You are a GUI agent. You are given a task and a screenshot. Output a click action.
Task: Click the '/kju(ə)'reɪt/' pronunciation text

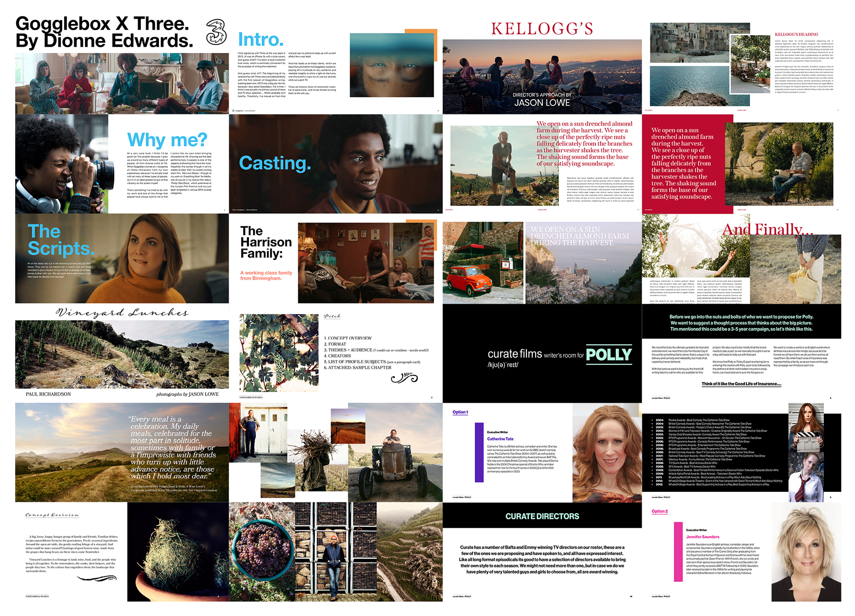(x=503, y=365)
